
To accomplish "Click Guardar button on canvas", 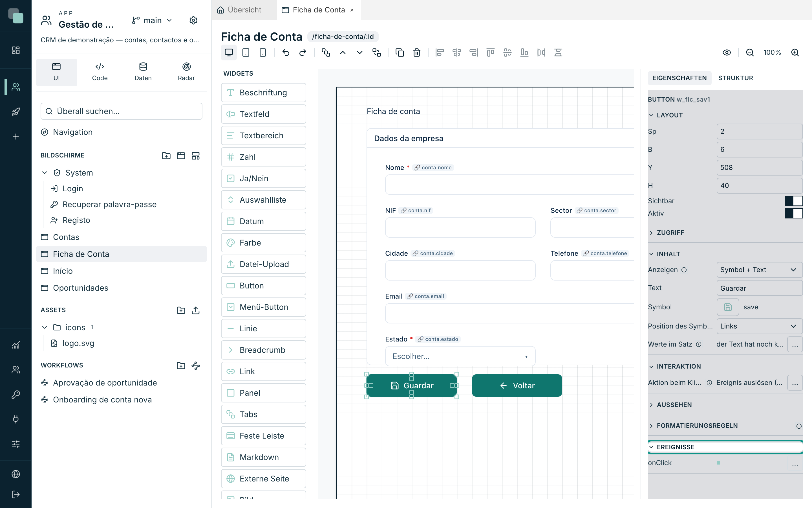I will [411, 385].
